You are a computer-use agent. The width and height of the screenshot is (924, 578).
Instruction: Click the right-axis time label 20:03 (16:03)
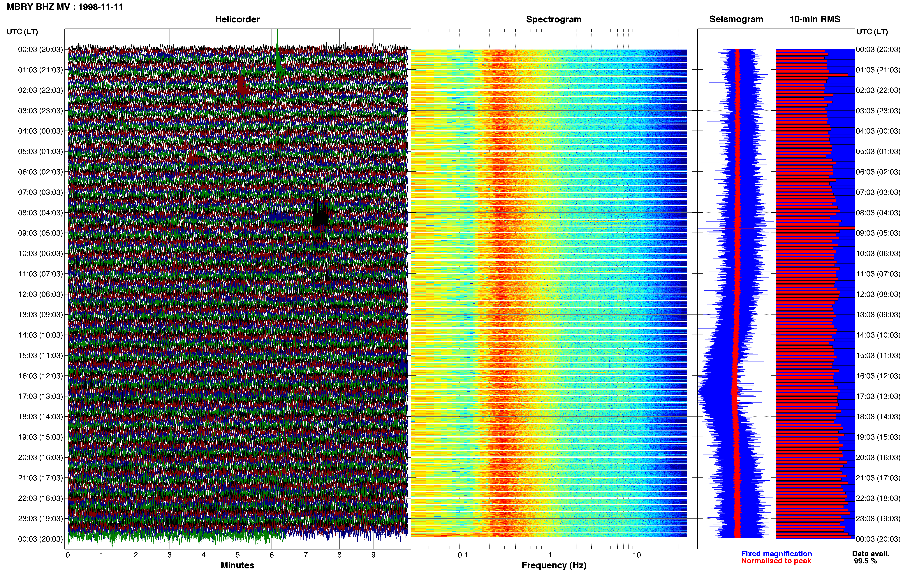[x=878, y=458]
